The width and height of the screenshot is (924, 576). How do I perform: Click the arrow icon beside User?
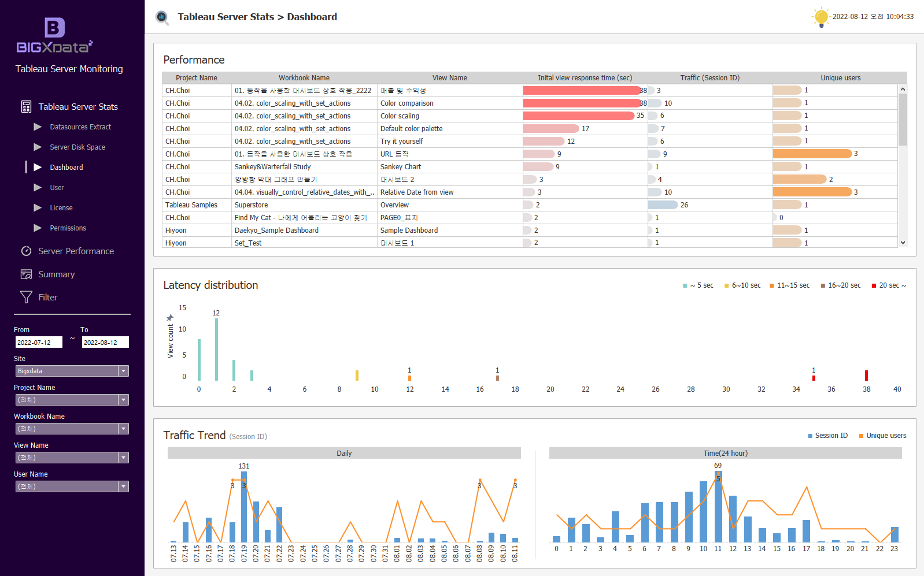[x=38, y=187]
